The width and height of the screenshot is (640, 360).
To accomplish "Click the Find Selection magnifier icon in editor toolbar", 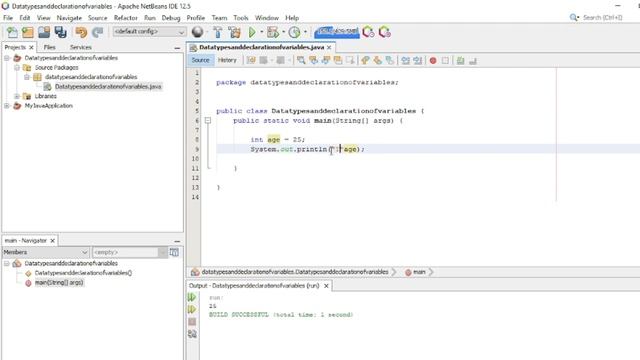I will 301,60.
